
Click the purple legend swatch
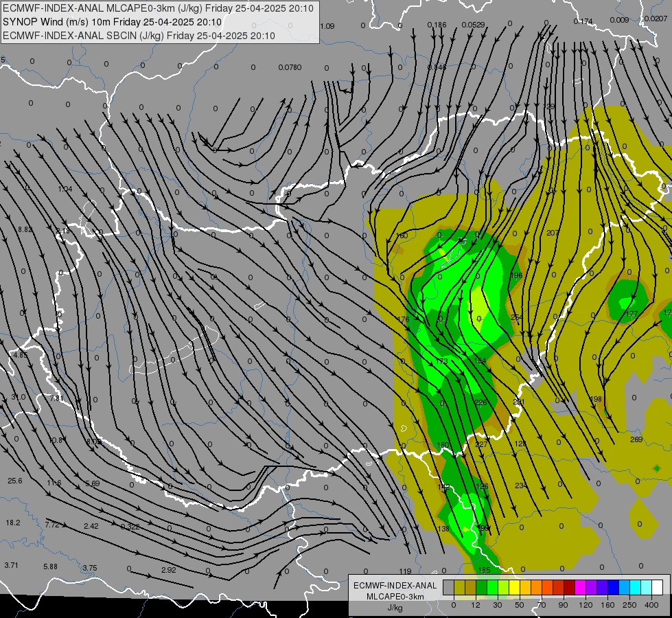[x=592, y=587]
